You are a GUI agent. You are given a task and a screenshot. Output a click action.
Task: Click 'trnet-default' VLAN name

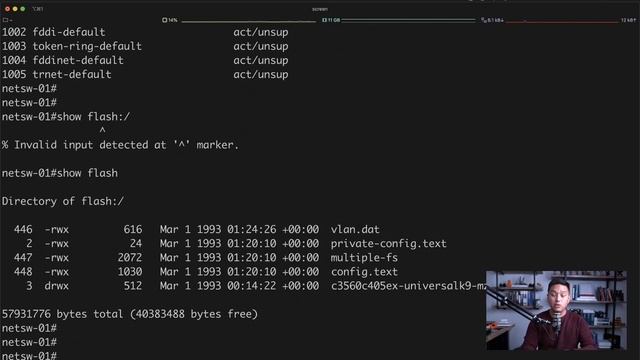pyautogui.click(x=72, y=74)
